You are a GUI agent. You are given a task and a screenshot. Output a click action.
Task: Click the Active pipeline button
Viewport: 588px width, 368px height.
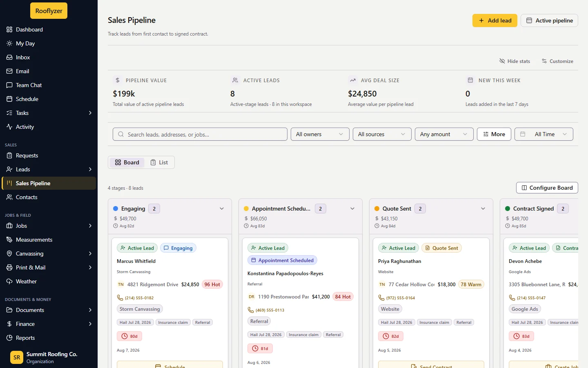click(549, 20)
